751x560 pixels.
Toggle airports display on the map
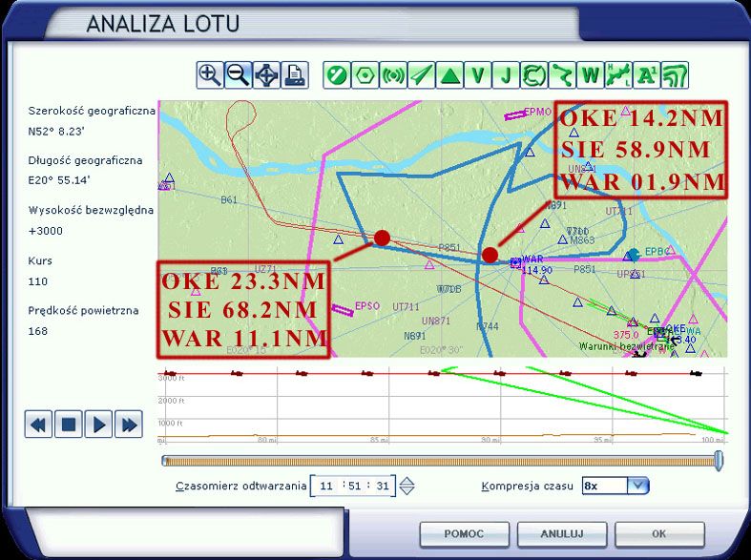(x=335, y=75)
